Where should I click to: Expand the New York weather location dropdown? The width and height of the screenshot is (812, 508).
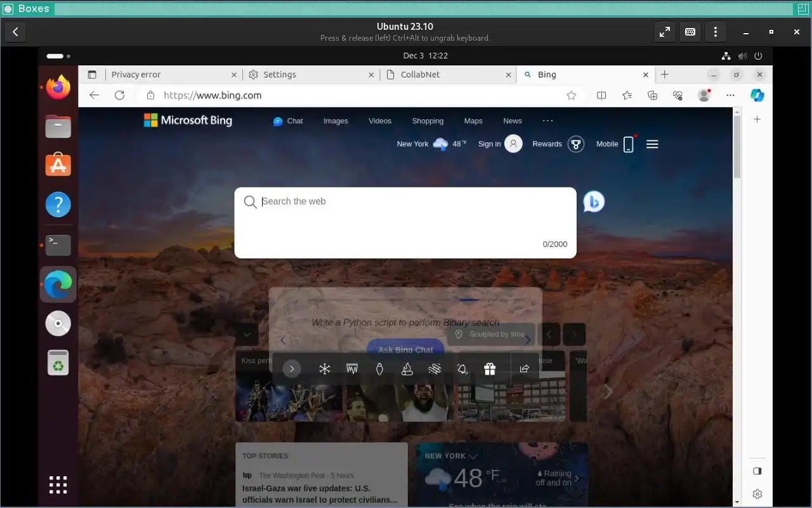pos(473,456)
